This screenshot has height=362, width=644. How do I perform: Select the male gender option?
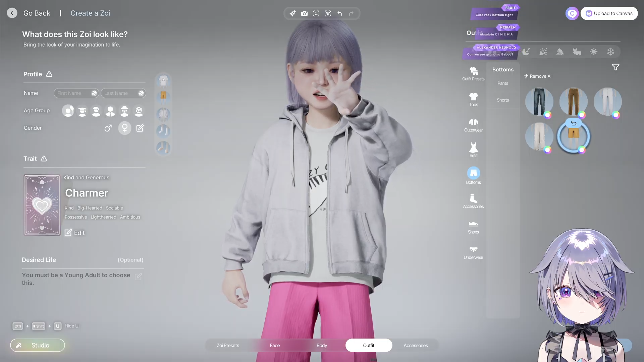108,128
